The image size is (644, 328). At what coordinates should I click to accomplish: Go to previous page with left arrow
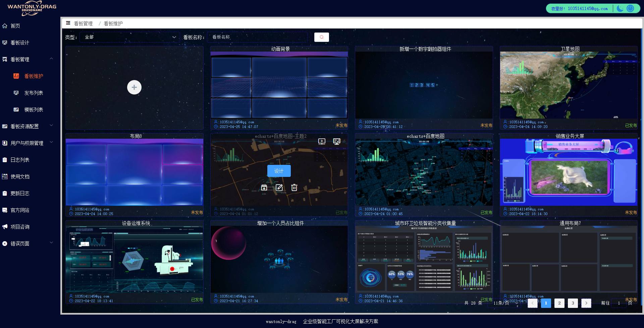533,303
